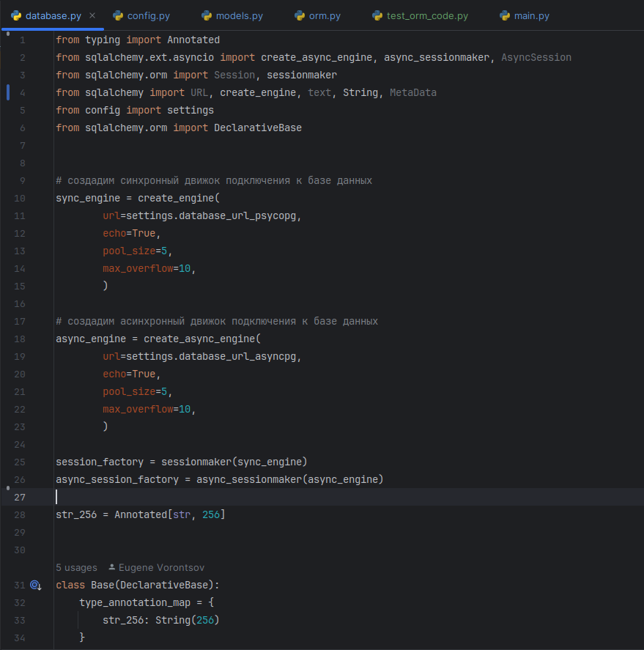This screenshot has width=644, height=650.
Task: Click "database_url_psycopg" on line 11
Action: click(x=237, y=216)
